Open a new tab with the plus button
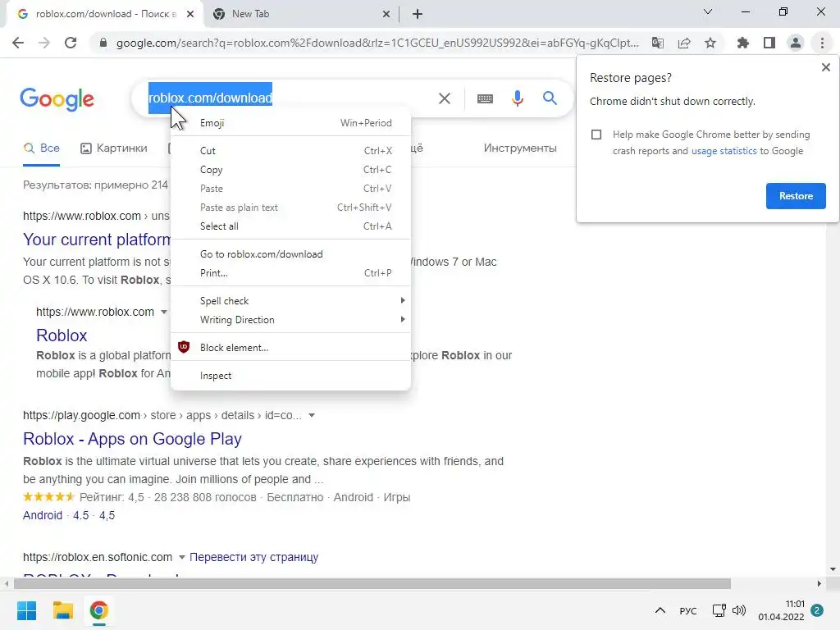840x630 pixels. pos(418,15)
